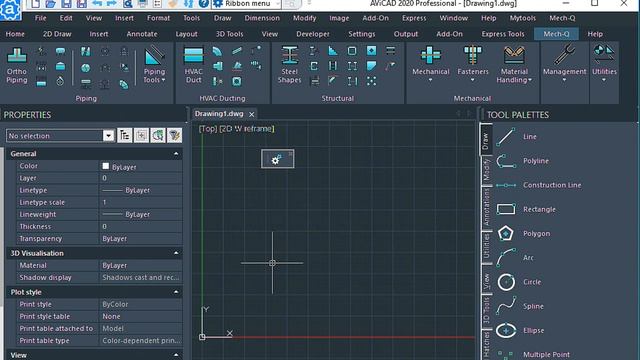Collapse the 3D Visualisation section
The width and height of the screenshot is (640, 360).
click(176, 253)
